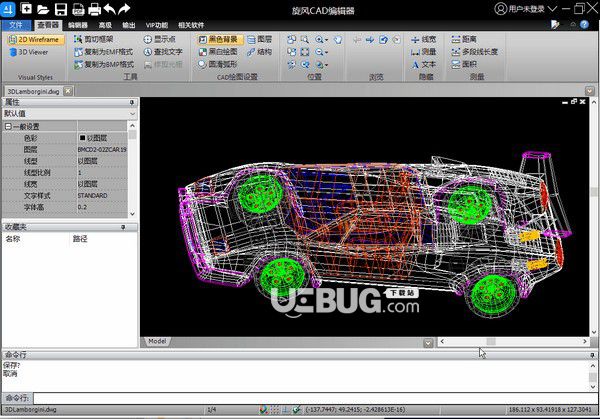Copy drawing as EMF format (复制为EMF格式)
Image resolution: width=600 pixels, height=419 pixels.
coord(104,52)
